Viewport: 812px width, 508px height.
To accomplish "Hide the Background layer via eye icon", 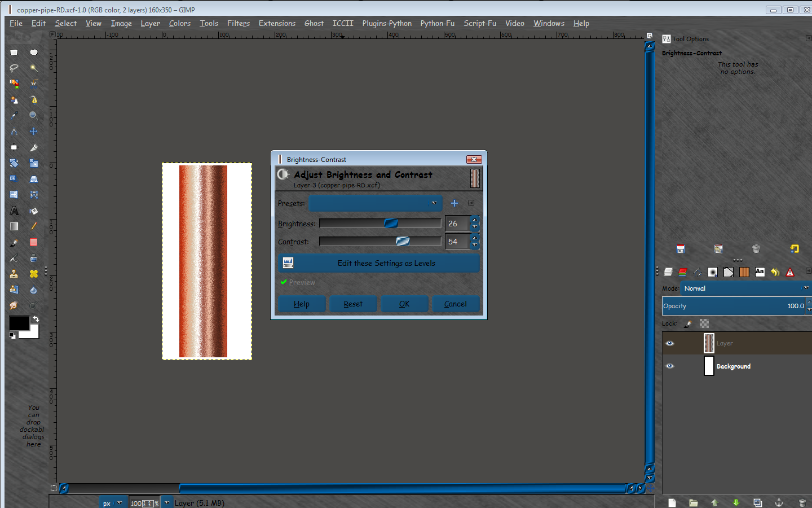I will [x=670, y=366].
